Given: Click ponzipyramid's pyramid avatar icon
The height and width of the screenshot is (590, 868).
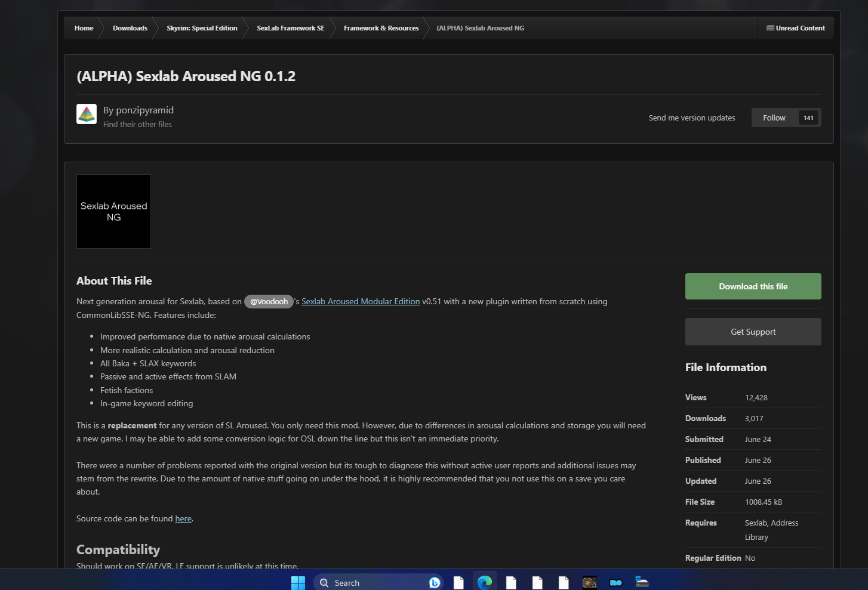Looking at the screenshot, I should [87, 114].
